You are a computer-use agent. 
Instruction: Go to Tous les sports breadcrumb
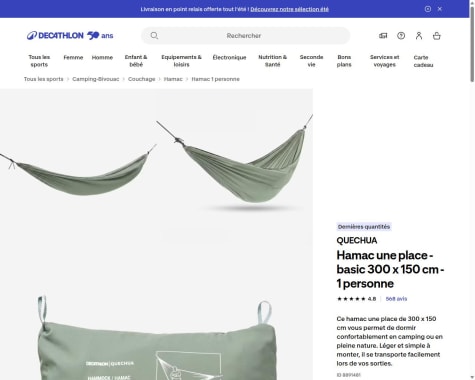[43, 79]
